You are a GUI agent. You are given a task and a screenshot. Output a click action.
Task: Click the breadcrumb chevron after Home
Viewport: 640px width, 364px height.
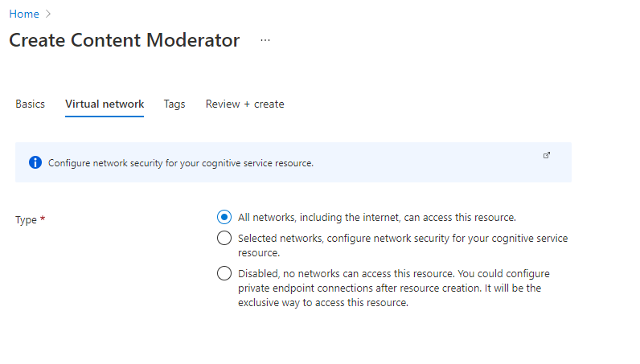tap(49, 14)
